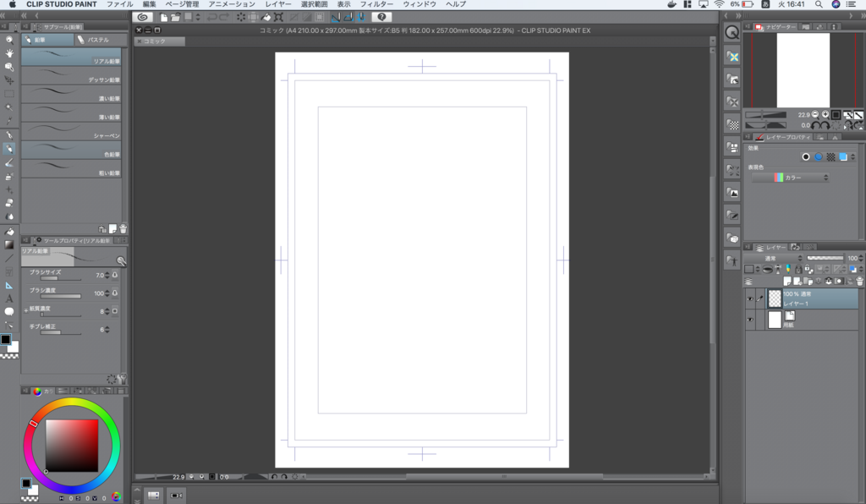Image resolution: width=866 pixels, height=504 pixels.
Task: Select the Eraser tool
Action: (x=8, y=203)
